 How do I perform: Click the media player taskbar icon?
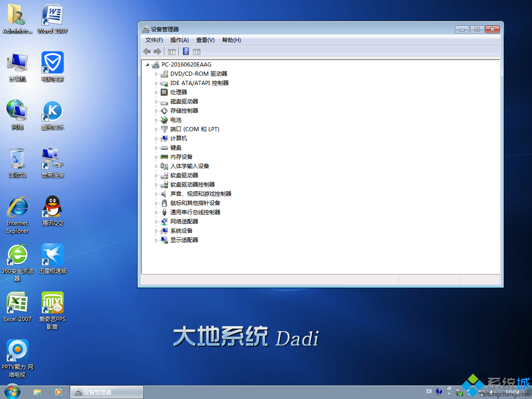pos(58,392)
